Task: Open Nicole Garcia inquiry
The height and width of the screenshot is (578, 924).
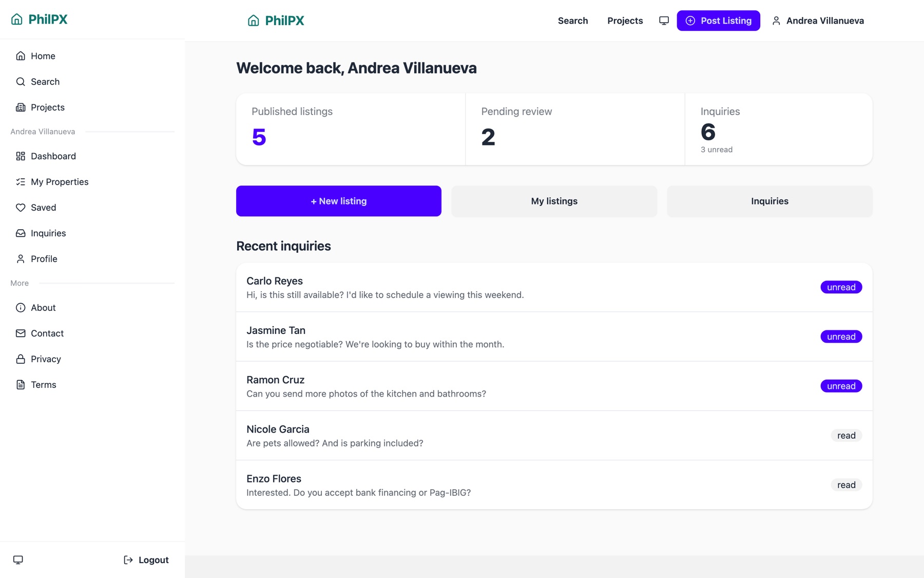Action: (x=554, y=435)
